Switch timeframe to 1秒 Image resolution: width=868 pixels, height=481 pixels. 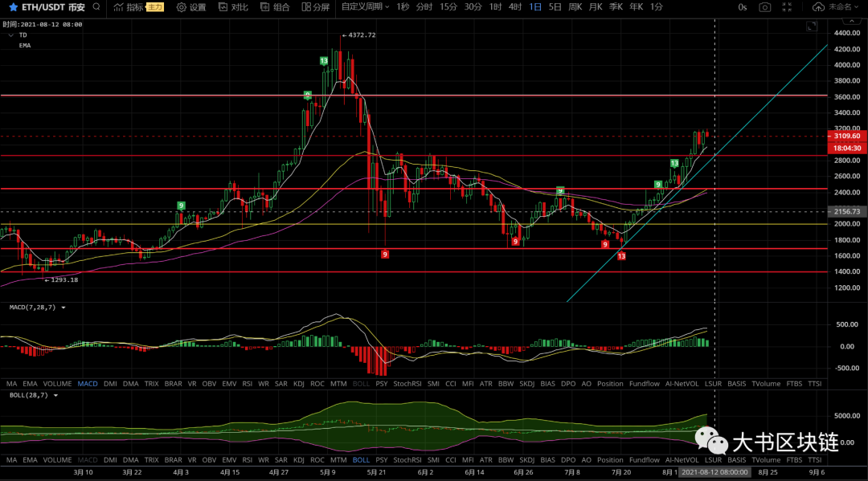pyautogui.click(x=403, y=7)
